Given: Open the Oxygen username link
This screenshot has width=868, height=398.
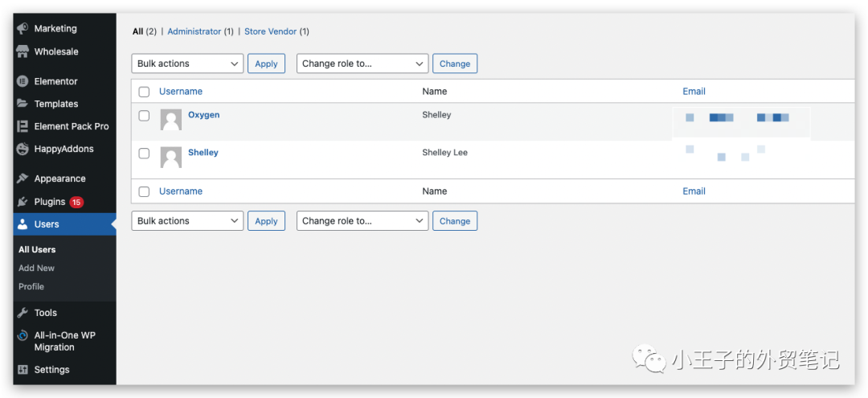Looking at the screenshot, I should [x=203, y=115].
